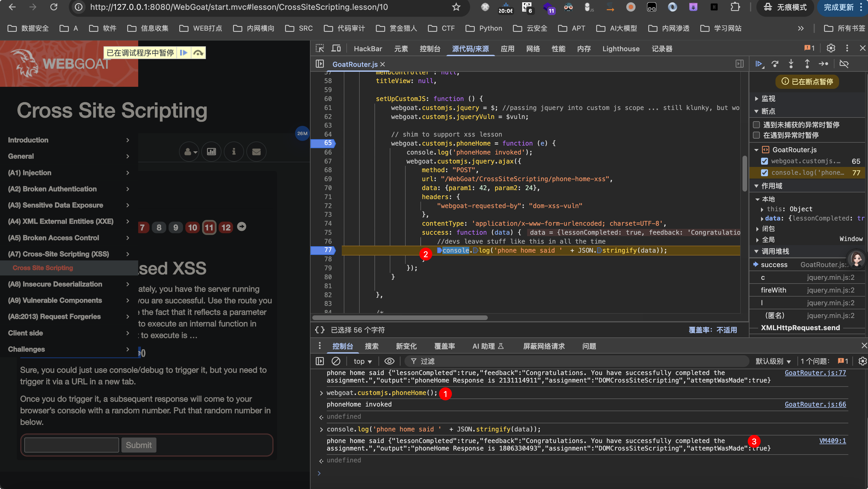The height and width of the screenshot is (489, 868).
Task: Open the top context dropdown
Action: [363, 361]
